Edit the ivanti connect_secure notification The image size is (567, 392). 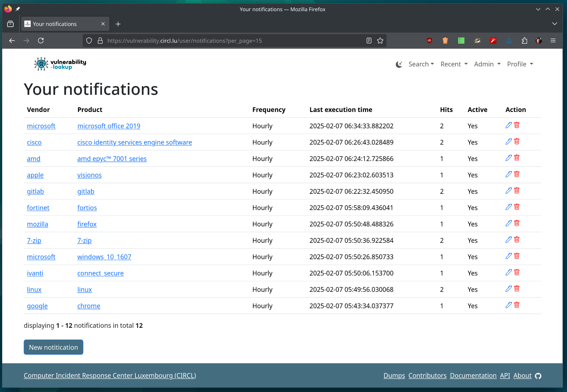[x=509, y=272]
